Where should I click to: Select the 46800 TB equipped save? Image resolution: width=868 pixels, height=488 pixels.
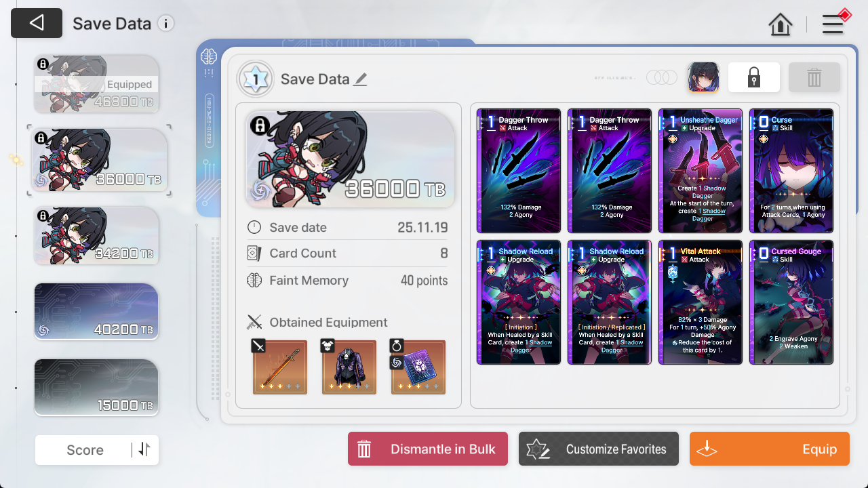pyautogui.click(x=97, y=84)
